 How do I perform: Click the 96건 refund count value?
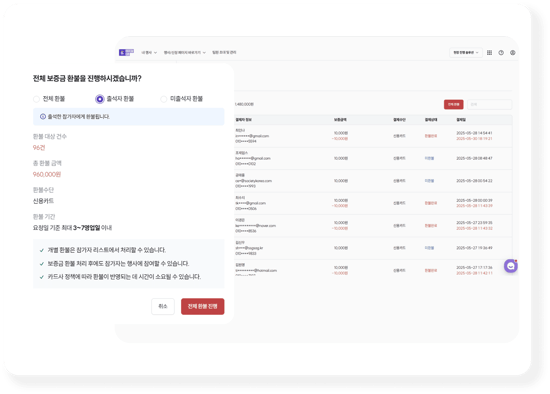tap(39, 148)
